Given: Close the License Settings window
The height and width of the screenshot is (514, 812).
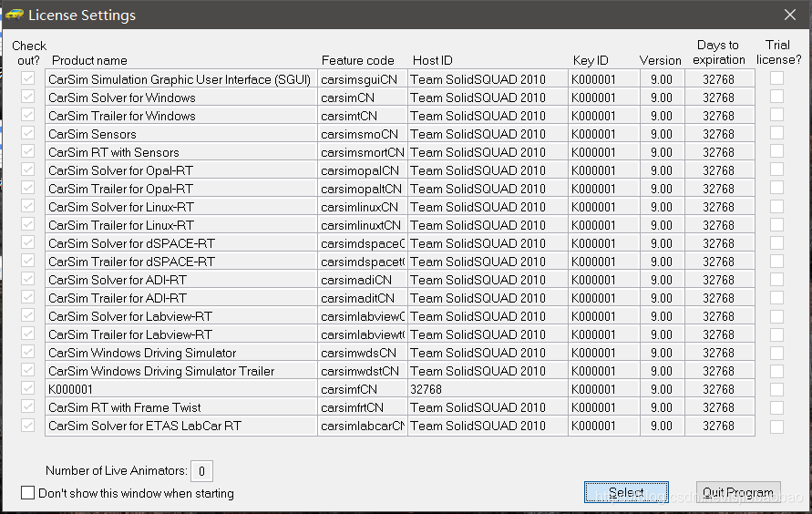Looking at the screenshot, I should tap(790, 15).
